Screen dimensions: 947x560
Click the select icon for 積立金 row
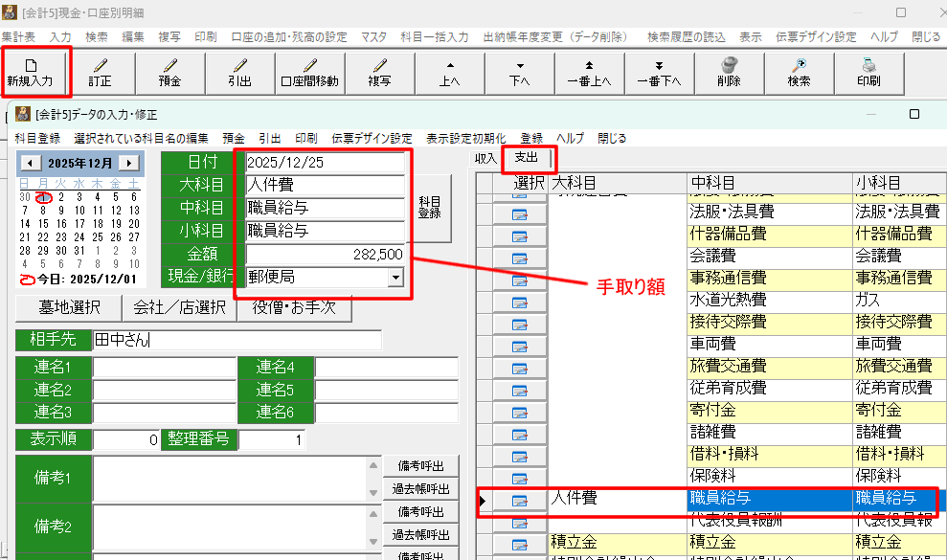click(x=520, y=544)
